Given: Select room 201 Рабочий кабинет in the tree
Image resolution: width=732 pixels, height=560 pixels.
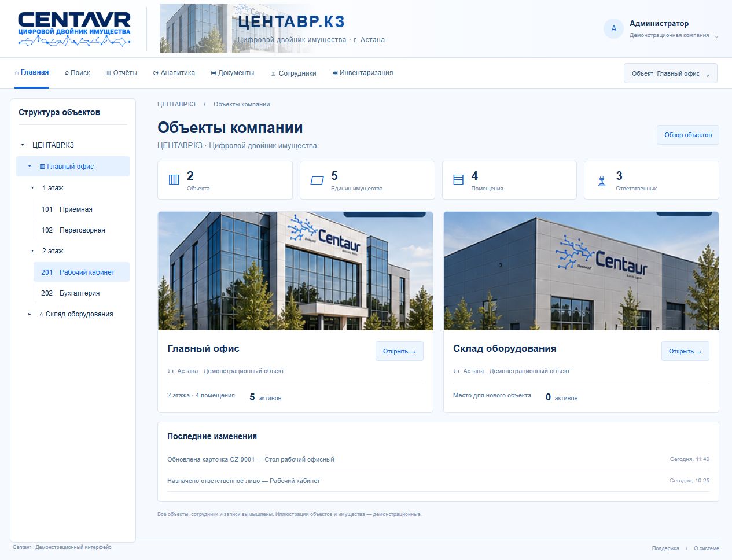Looking at the screenshot, I should 82,272.
